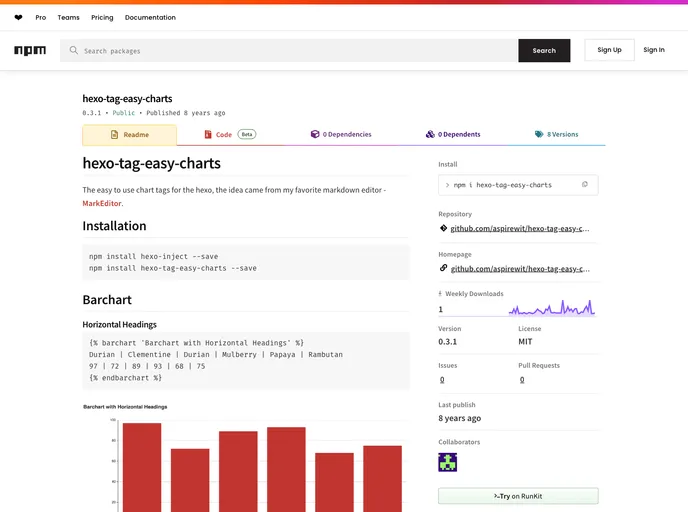The image size is (688, 512).
Task: Open the Documentation menu item
Action: click(x=150, y=18)
